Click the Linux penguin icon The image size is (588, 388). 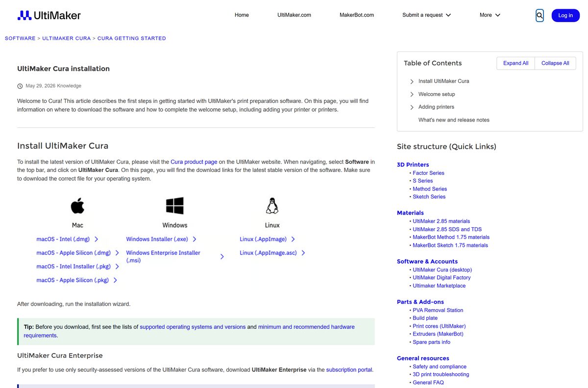(272, 206)
